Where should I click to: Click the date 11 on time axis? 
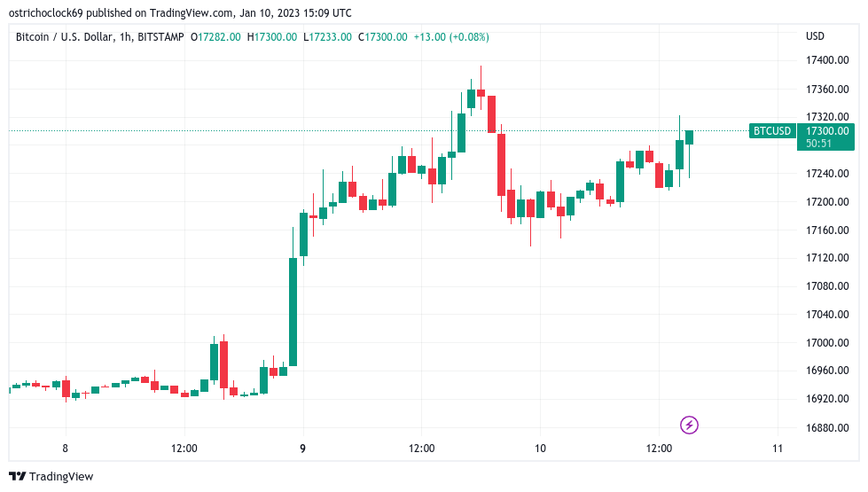coord(778,449)
